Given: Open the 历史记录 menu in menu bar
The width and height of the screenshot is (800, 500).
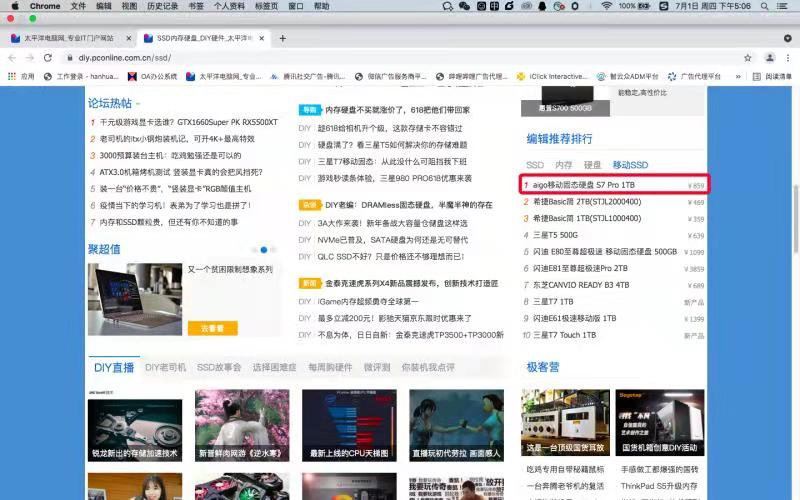Looking at the screenshot, I should 162,6.
